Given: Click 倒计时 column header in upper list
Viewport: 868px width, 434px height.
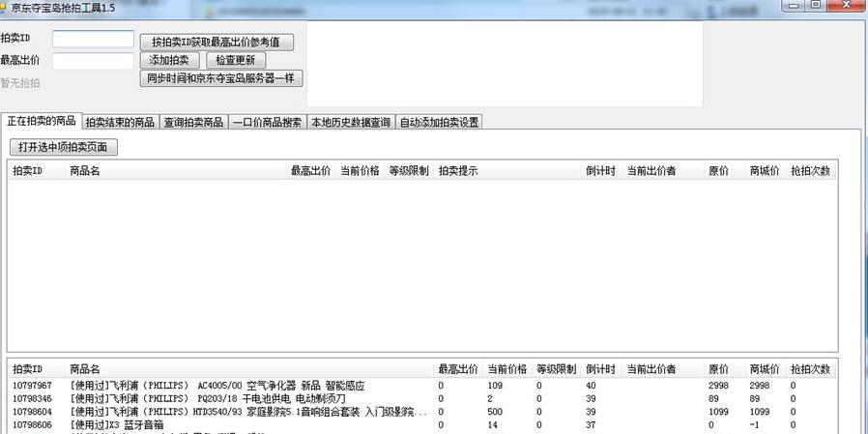Looking at the screenshot, I should click(600, 171).
